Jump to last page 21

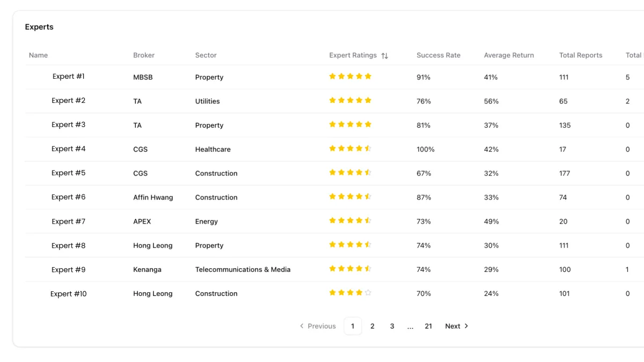[x=428, y=326]
